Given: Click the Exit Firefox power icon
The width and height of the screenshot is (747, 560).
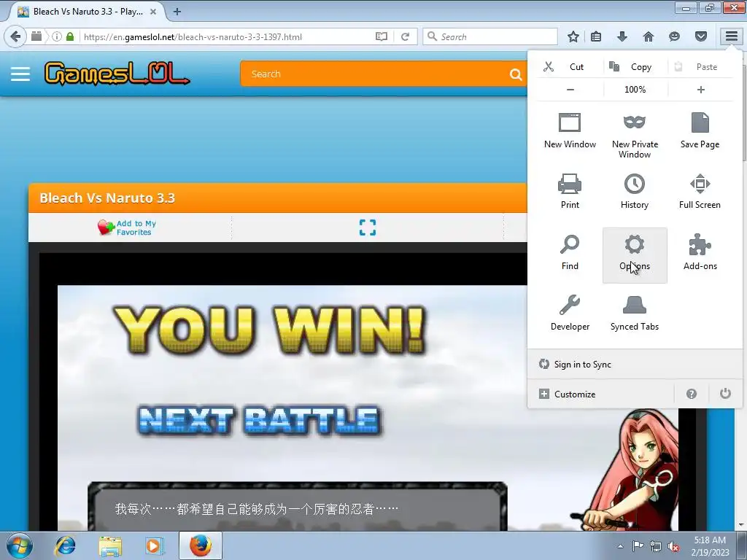Looking at the screenshot, I should pos(725,394).
